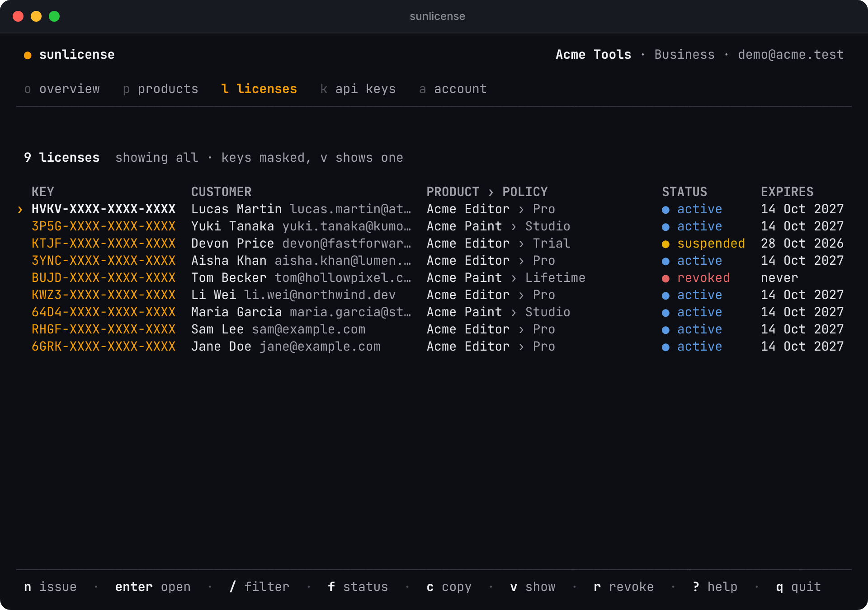Click Sam Lee sam@example.com

coord(278,329)
